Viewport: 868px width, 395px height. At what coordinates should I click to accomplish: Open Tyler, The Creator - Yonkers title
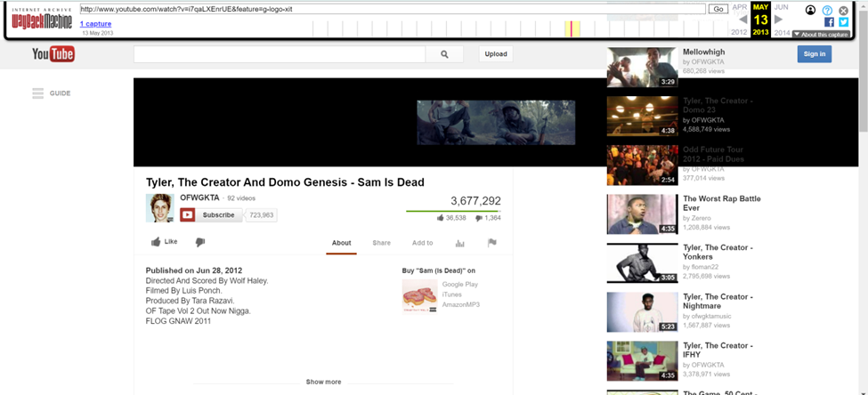click(x=718, y=253)
